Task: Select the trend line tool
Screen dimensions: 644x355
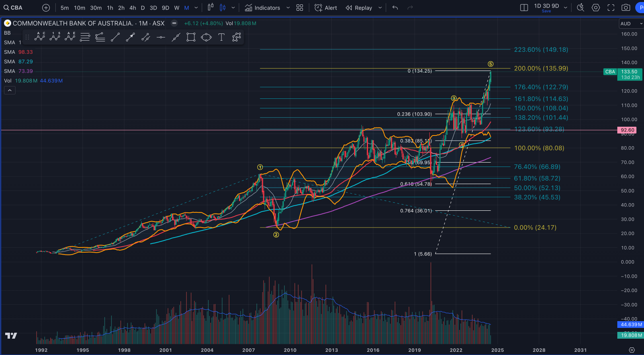Action: pyautogui.click(x=115, y=37)
